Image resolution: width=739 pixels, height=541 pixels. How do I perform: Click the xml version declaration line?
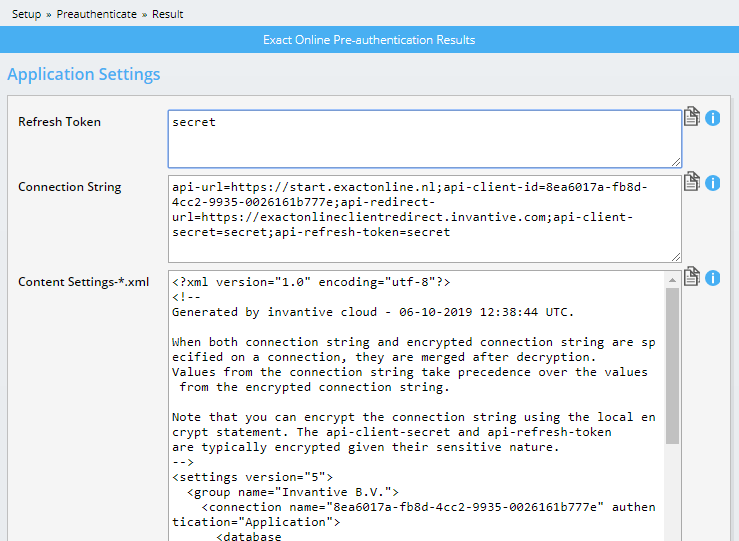311,282
